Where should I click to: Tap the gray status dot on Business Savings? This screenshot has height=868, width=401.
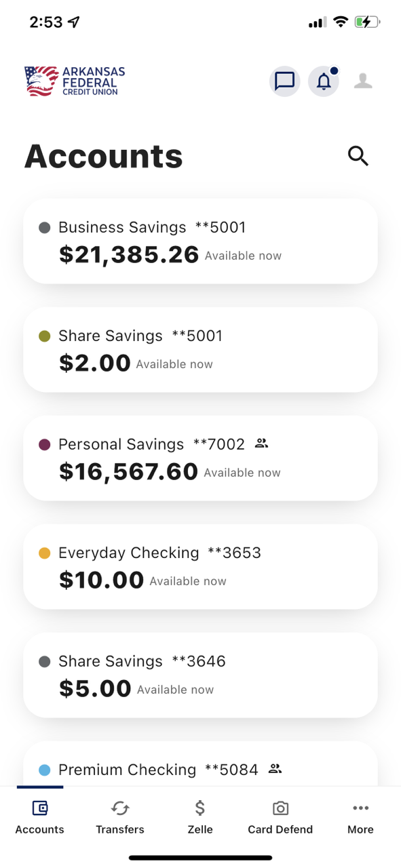pyautogui.click(x=44, y=227)
